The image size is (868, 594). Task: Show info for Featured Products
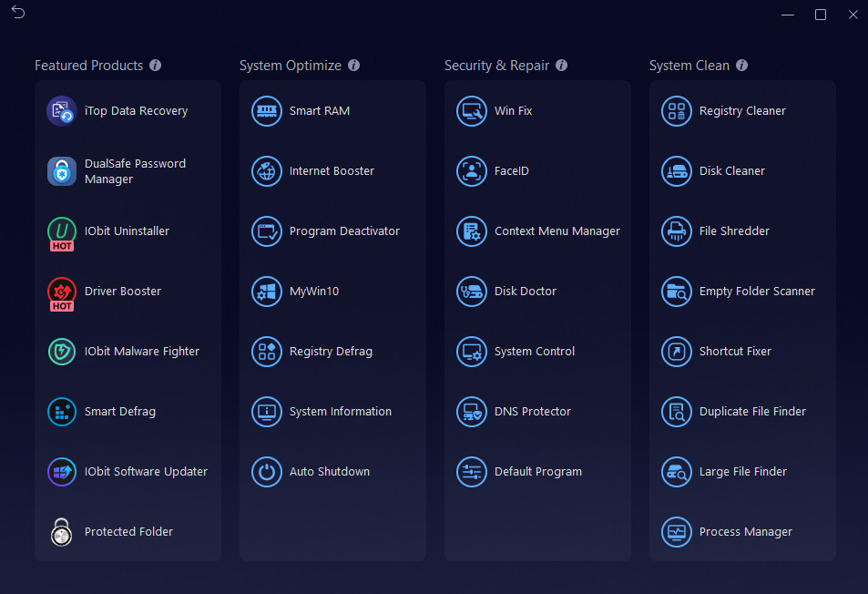(156, 66)
